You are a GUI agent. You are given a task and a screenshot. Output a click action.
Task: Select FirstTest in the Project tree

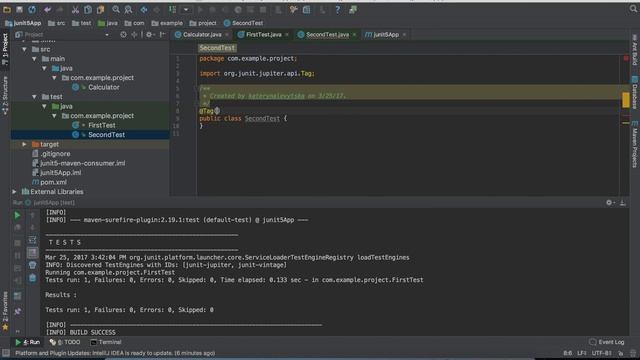pos(102,125)
